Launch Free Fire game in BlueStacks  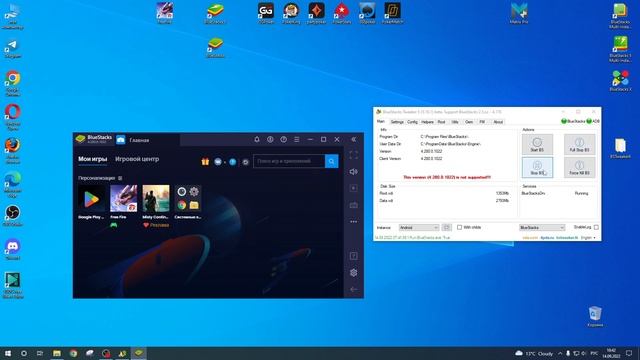click(124, 199)
